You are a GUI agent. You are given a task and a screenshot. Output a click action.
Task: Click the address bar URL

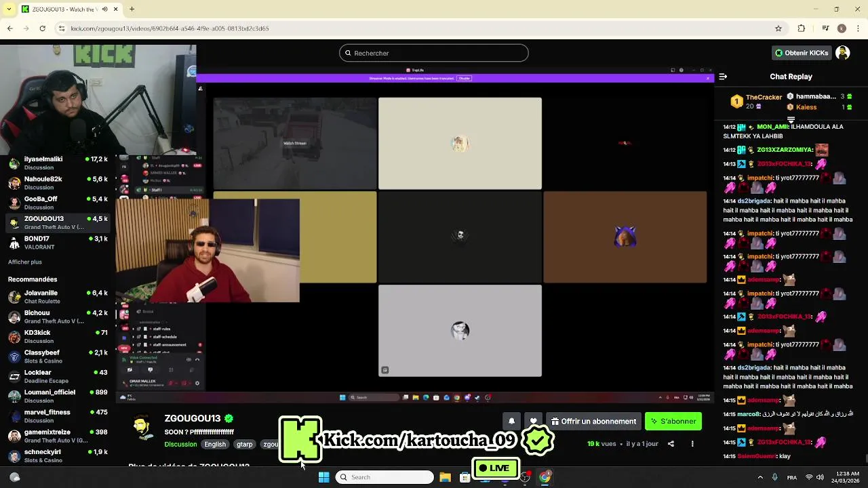[170, 28]
